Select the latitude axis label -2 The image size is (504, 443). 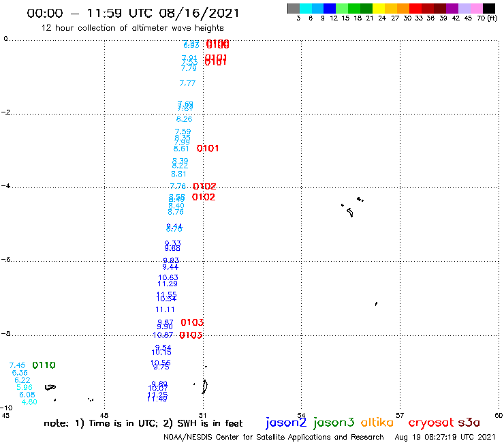pos(5,112)
